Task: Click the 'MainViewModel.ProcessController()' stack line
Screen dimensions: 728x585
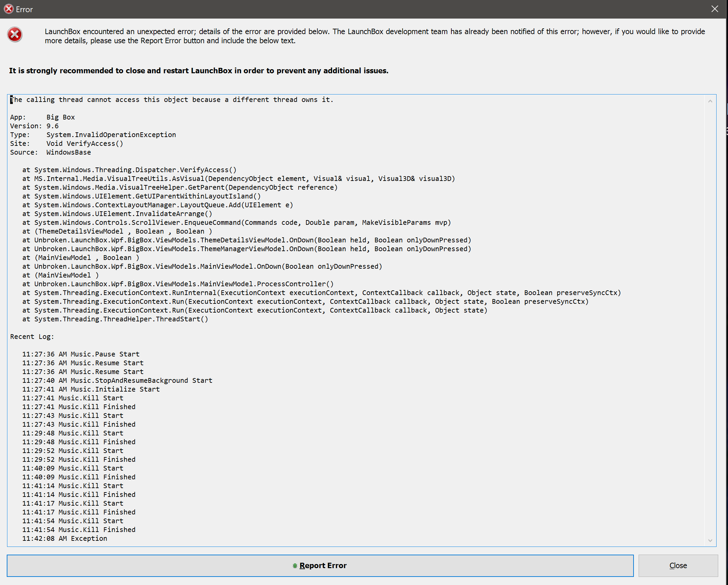Action: click(178, 284)
